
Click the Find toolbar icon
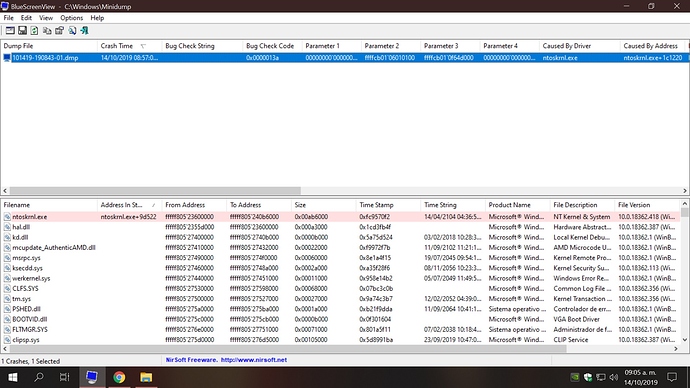point(72,30)
